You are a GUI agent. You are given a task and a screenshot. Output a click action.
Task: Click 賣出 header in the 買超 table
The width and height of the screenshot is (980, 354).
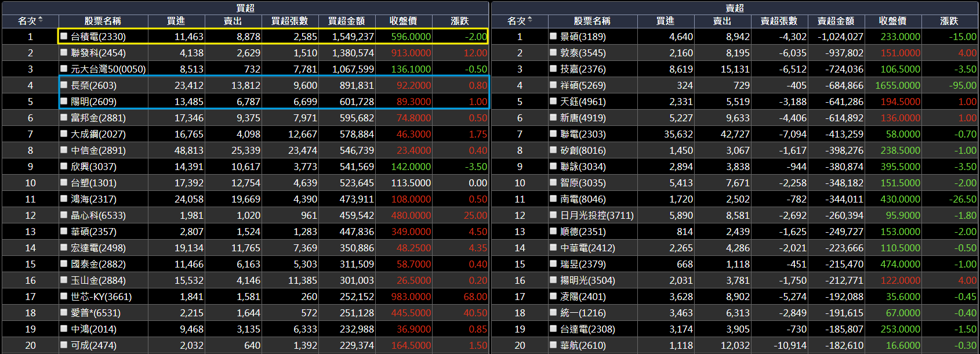[233, 21]
